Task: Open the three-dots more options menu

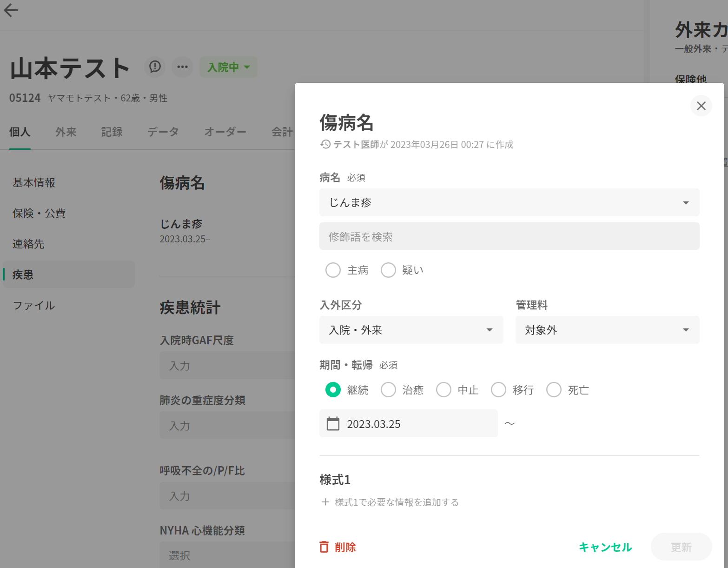Action: click(x=183, y=67)
